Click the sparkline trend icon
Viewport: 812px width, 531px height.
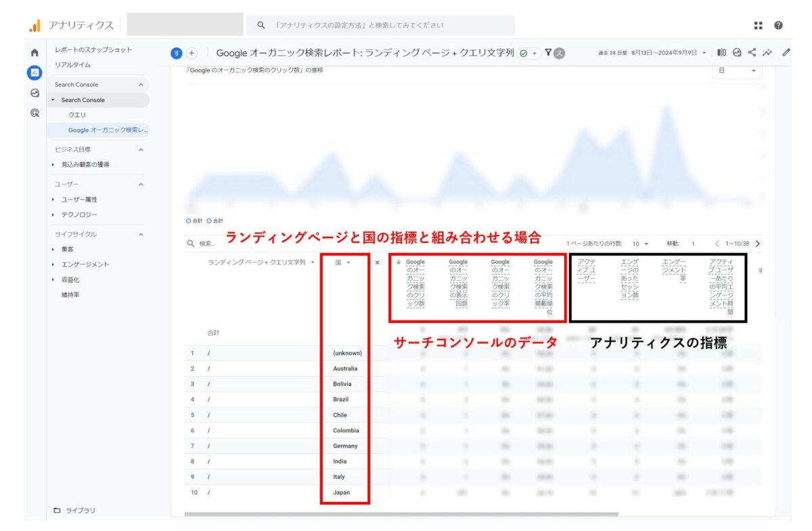[767, 52]
